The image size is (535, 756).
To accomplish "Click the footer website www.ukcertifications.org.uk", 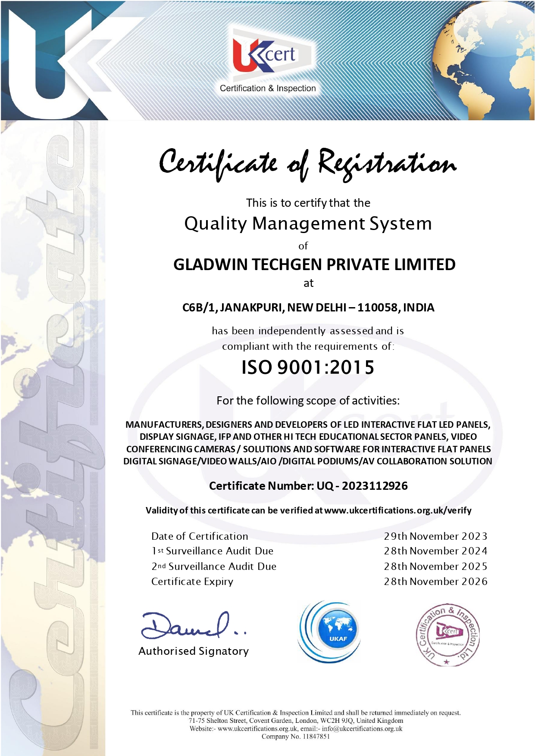I will coord(257,728).
